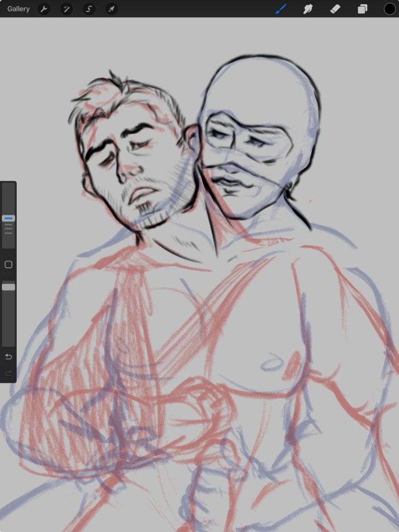Activate the Transform arrow tool
399x532 pixels.
(x=112, y=9)
